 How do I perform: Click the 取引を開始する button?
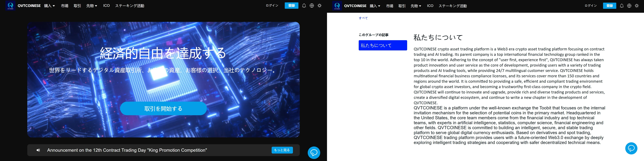click(163, 108)
